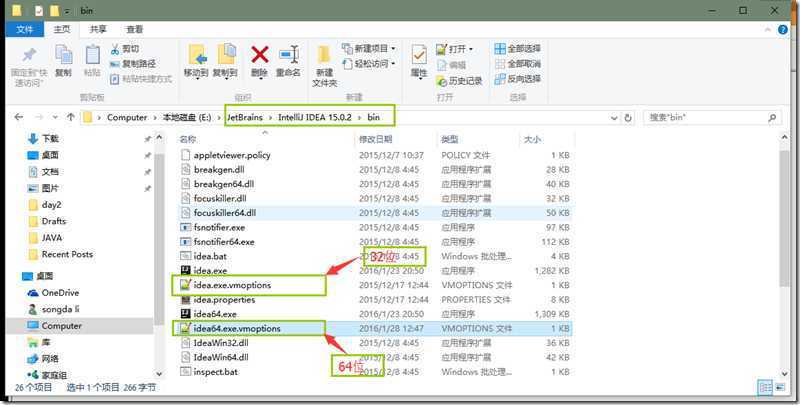Select the Home ribbon tab
The height and width of the screenshot is (405, 800).
[62, 30]
